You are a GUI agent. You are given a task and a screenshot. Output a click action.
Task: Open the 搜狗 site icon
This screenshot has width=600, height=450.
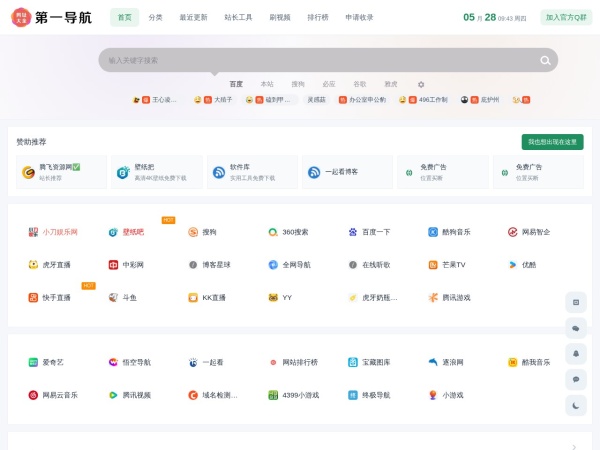click(x=193, y=232)
